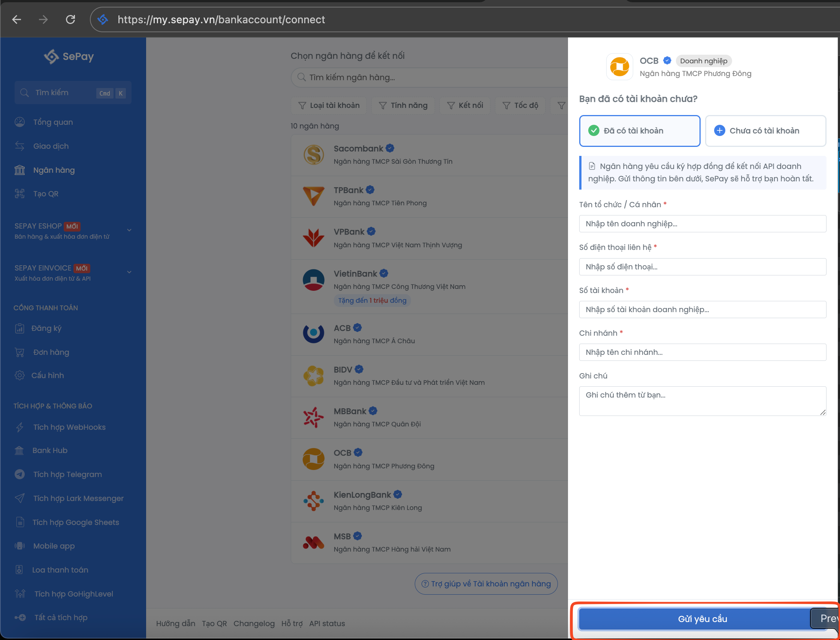Click the browser reload icon
This screenshot has height=640, width=840.
click(70, 19)
